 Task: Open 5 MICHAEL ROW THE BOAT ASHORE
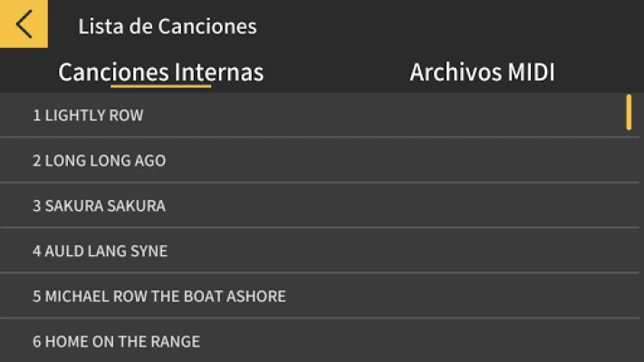click(159, 297)
